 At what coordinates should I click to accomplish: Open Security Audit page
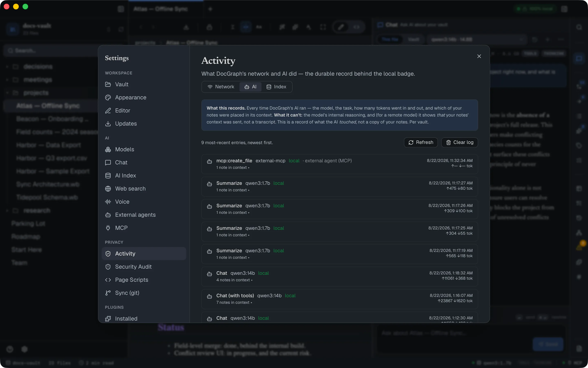point(144,267)
